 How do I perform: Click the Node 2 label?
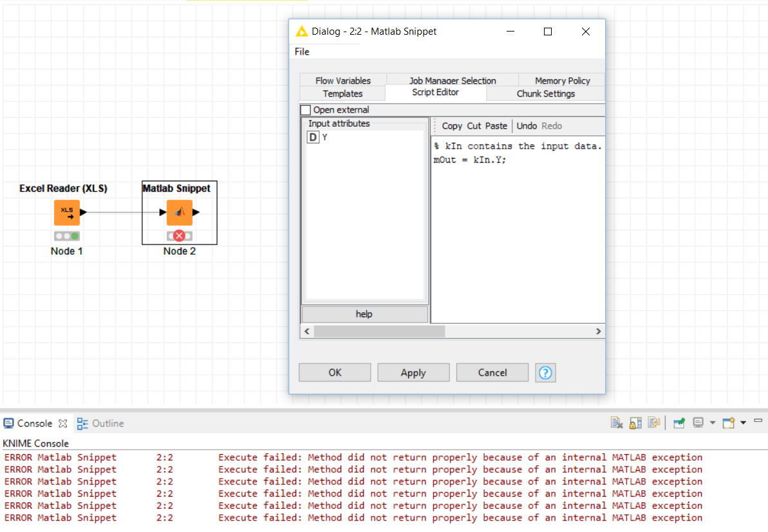tap(179, 251)
